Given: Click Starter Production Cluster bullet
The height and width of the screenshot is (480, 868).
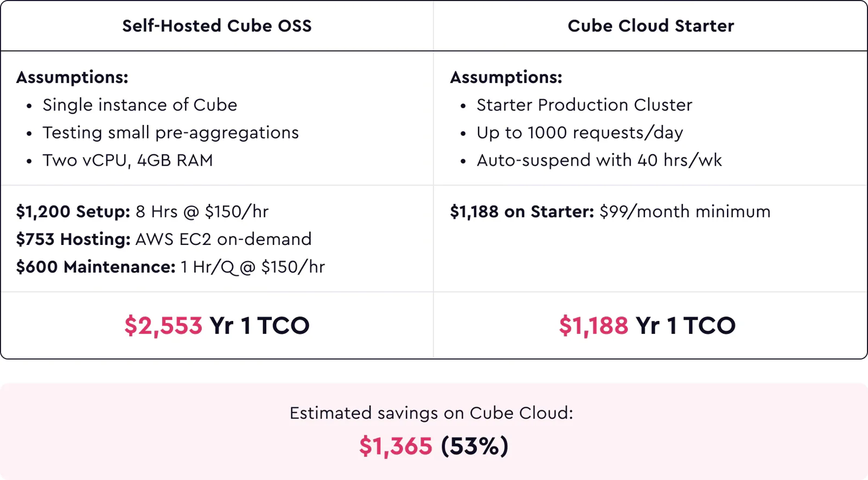Looking at the screenshot, I should [584, 105].
